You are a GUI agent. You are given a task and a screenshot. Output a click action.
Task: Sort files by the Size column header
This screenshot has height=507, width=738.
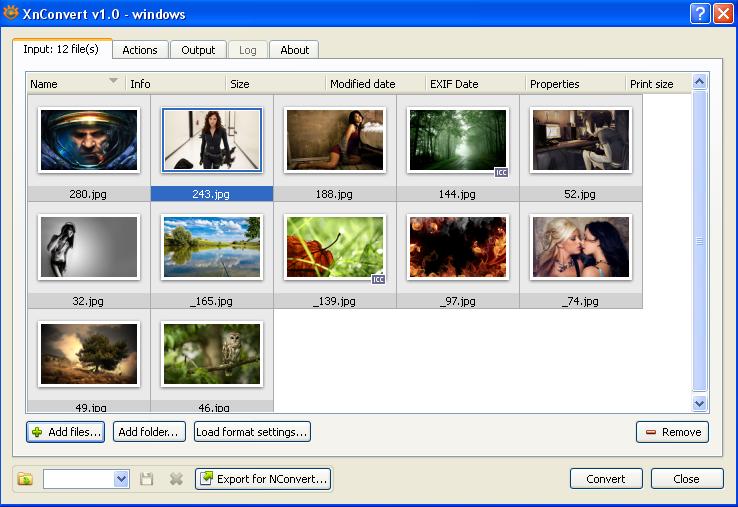(275, 84)
